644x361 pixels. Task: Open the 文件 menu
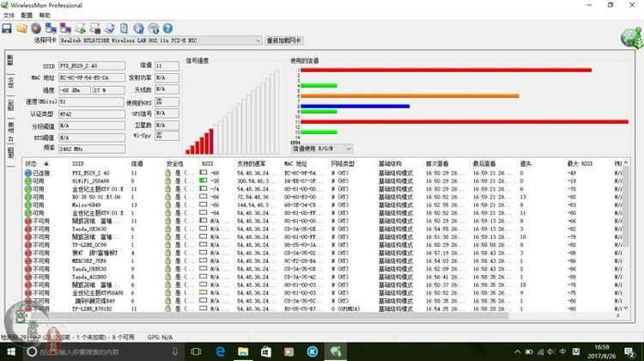click(x=9, y=15)
